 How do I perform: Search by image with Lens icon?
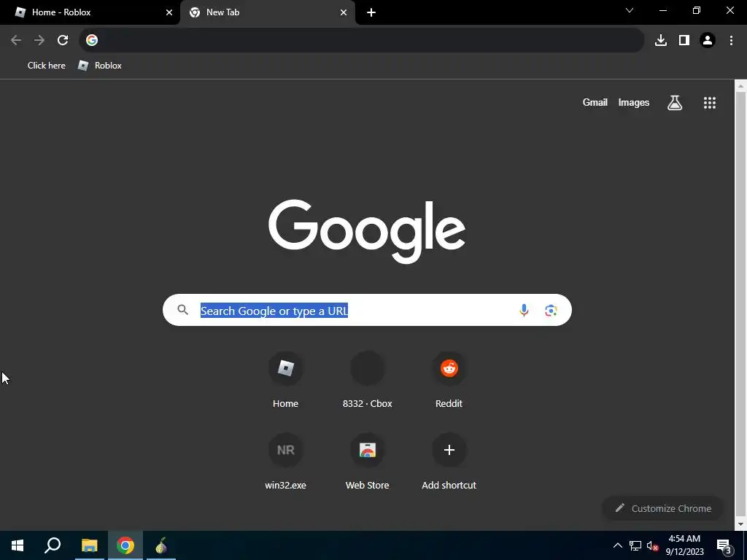(551, 310)
